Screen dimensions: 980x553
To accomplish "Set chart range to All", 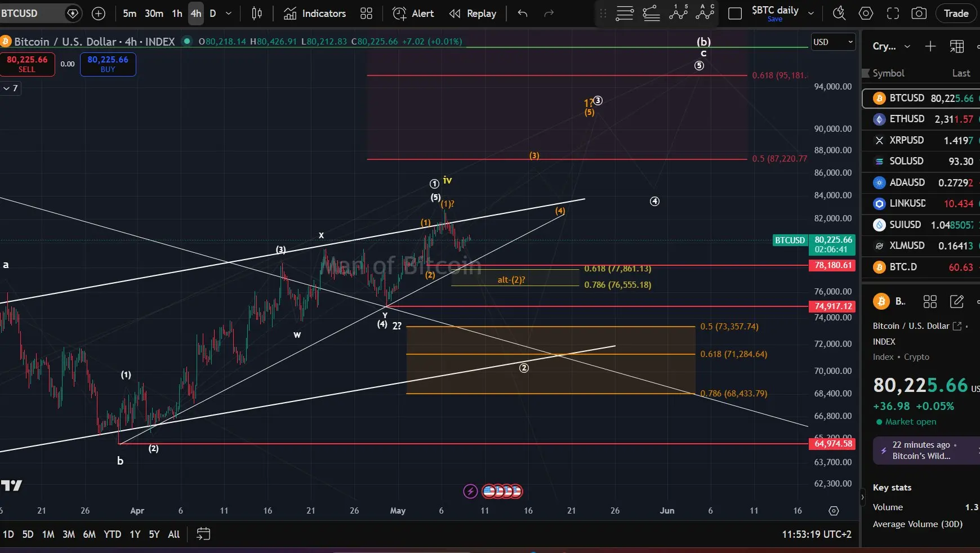I will point(174,534).
